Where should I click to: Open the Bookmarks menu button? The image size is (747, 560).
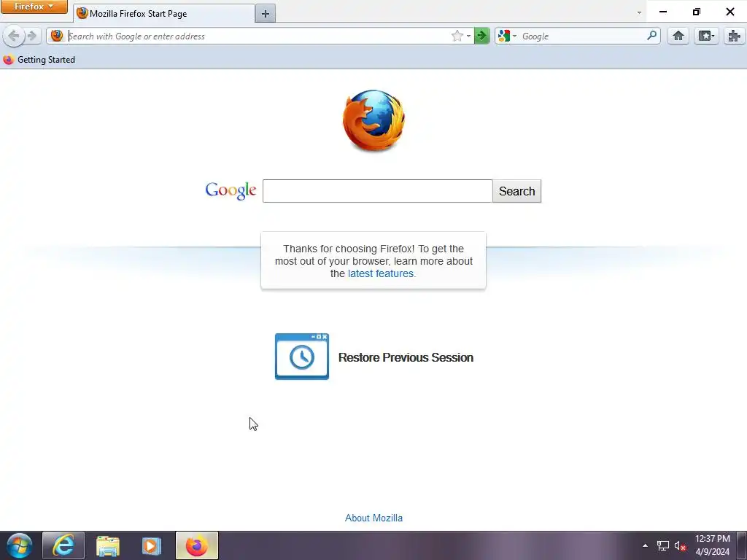coord(706,36)
